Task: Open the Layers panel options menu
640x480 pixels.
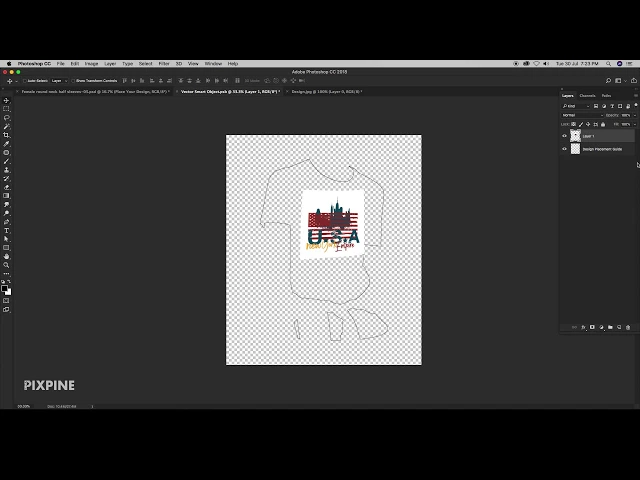Action: point(636,96)
